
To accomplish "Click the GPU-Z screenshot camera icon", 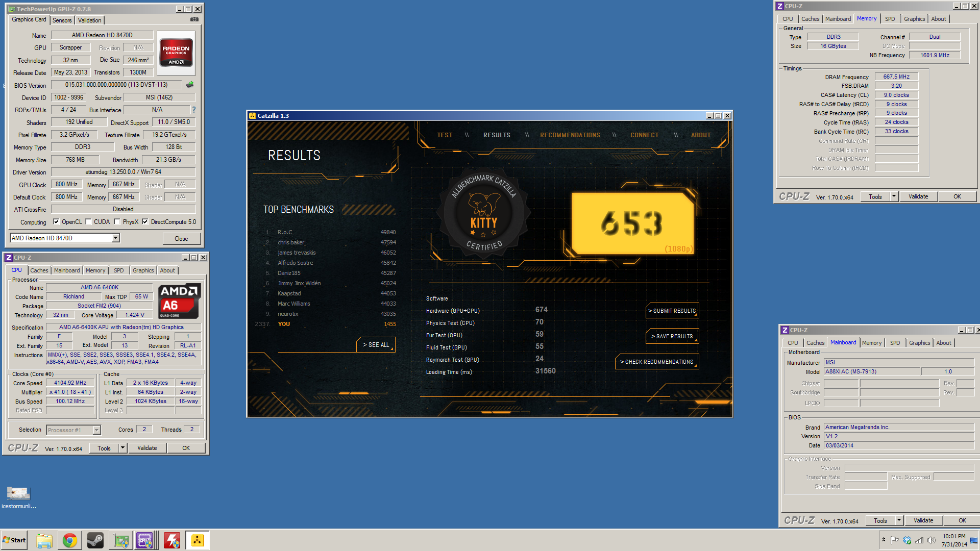I will pyautogui.click(x=194, y=19).
